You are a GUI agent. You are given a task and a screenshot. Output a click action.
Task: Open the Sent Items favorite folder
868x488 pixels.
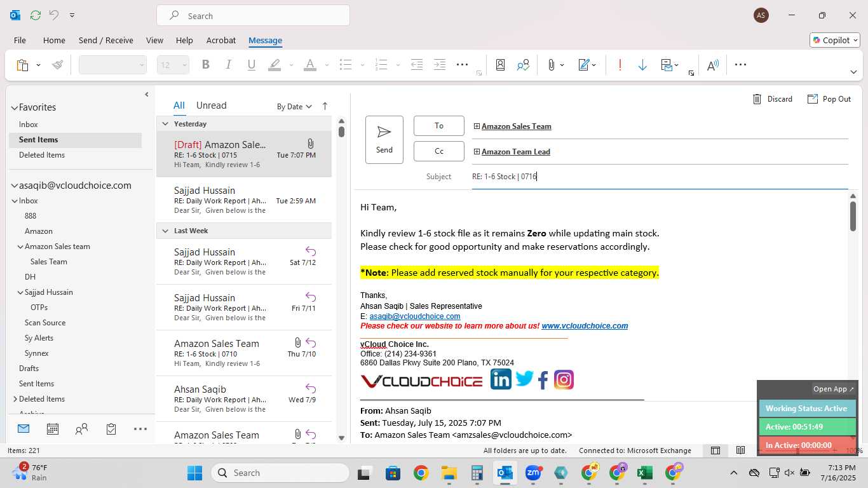click(75, 140)
